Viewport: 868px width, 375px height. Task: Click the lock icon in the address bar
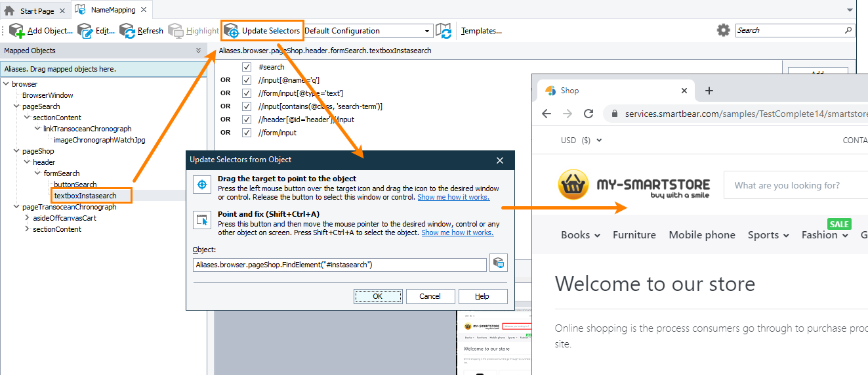[615, 114]
